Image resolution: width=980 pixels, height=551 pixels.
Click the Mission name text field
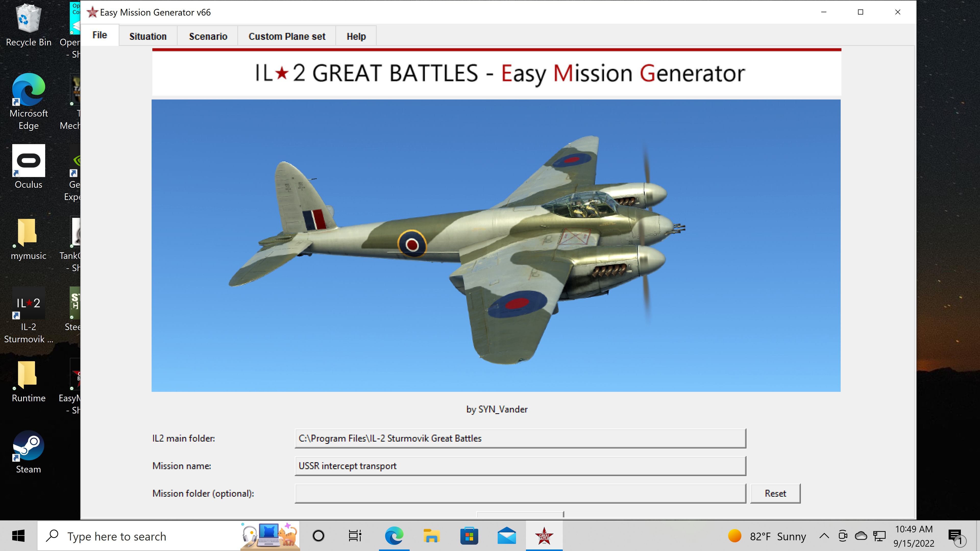(x=520, y=466)
